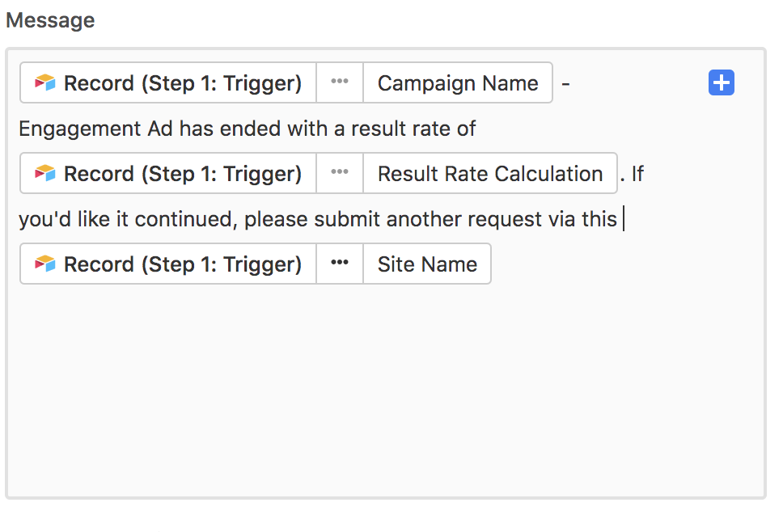Click the dash after Campaign Name token
Screen dimensions: 783x532
coord(565,84)
